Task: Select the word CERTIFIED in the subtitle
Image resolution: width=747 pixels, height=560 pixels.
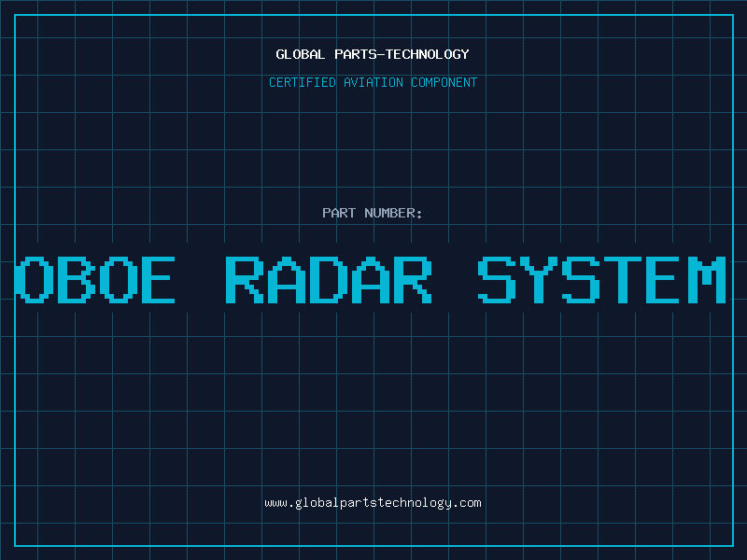Action: coord(303,82)
